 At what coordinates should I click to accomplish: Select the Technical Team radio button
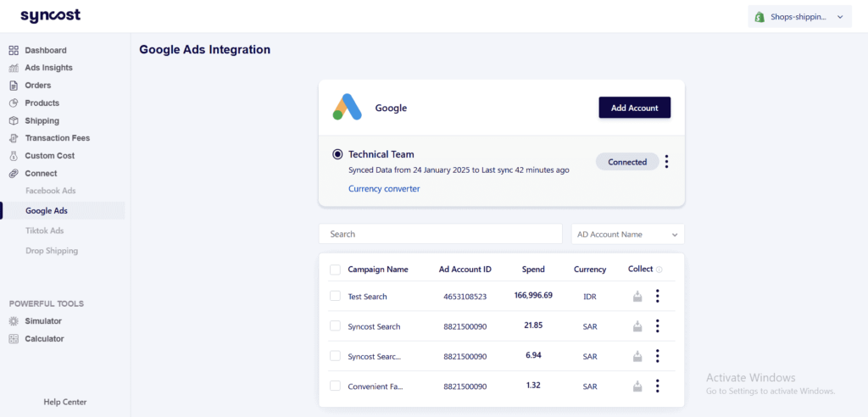pyautogui.click(x=337, y=154)
